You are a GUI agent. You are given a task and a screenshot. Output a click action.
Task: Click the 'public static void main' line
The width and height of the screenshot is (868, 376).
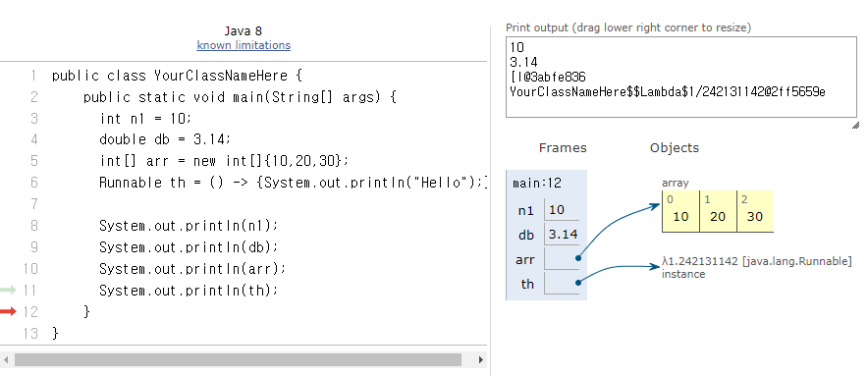click(x=241, y=97)
